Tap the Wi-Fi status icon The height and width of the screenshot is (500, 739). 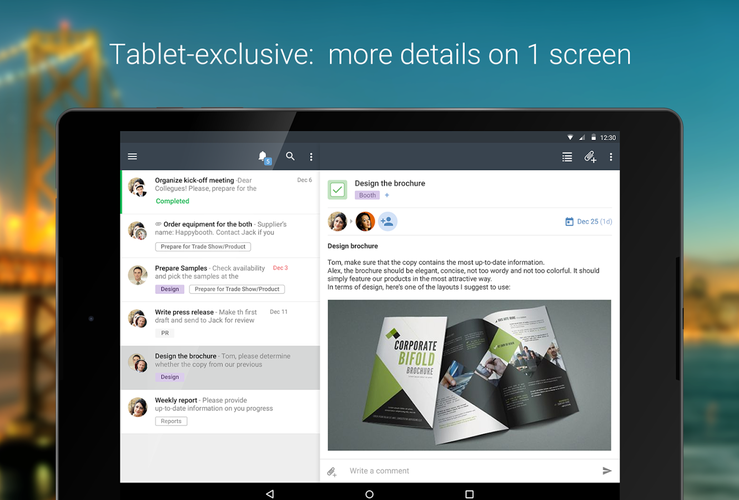click(x=570, y=138)
